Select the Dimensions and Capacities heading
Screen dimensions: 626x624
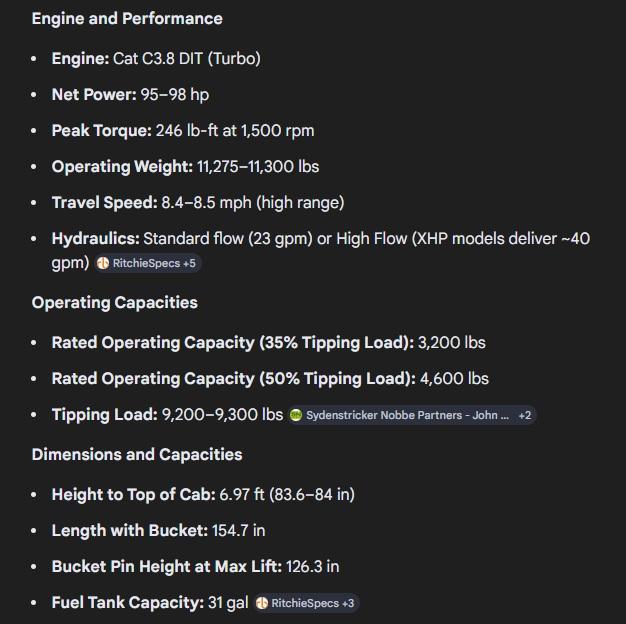coord(136,455)
